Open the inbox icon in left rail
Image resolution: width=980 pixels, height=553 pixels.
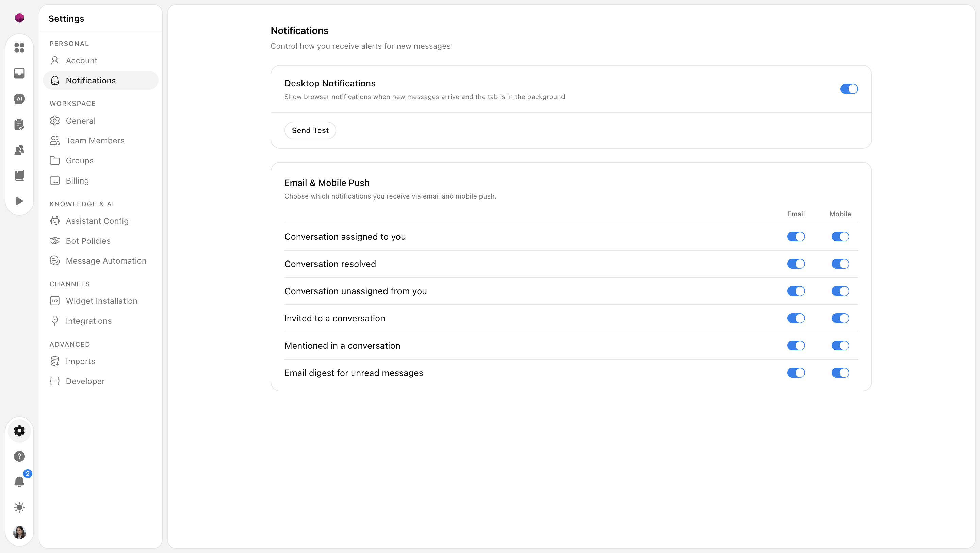coord(19,73)
